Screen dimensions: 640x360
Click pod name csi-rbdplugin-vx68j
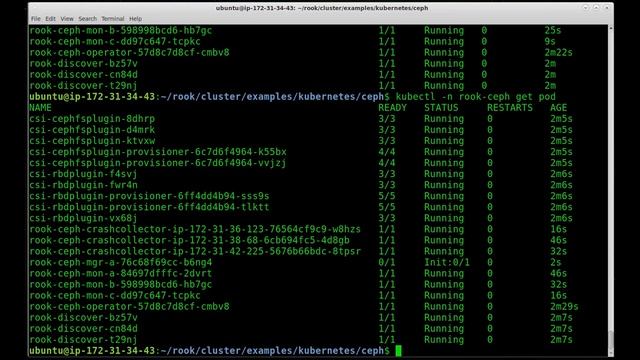[x=83, y=218]
